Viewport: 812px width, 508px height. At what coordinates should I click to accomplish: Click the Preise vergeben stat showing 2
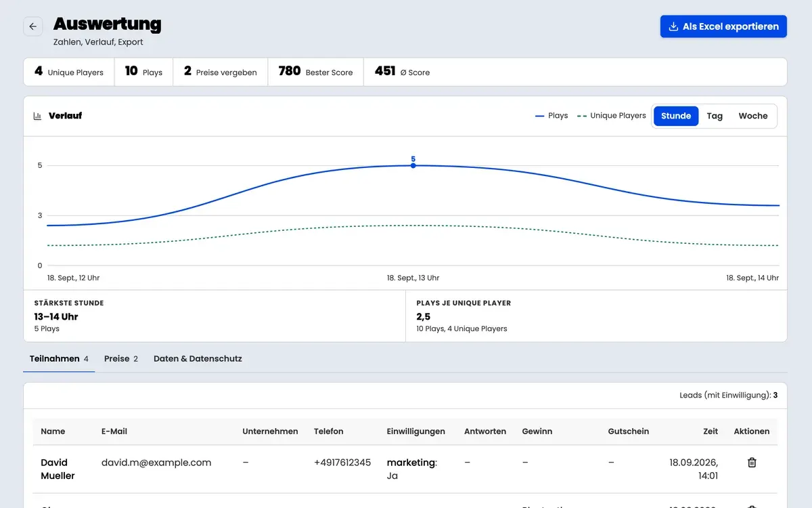click(x=221, y=72)
